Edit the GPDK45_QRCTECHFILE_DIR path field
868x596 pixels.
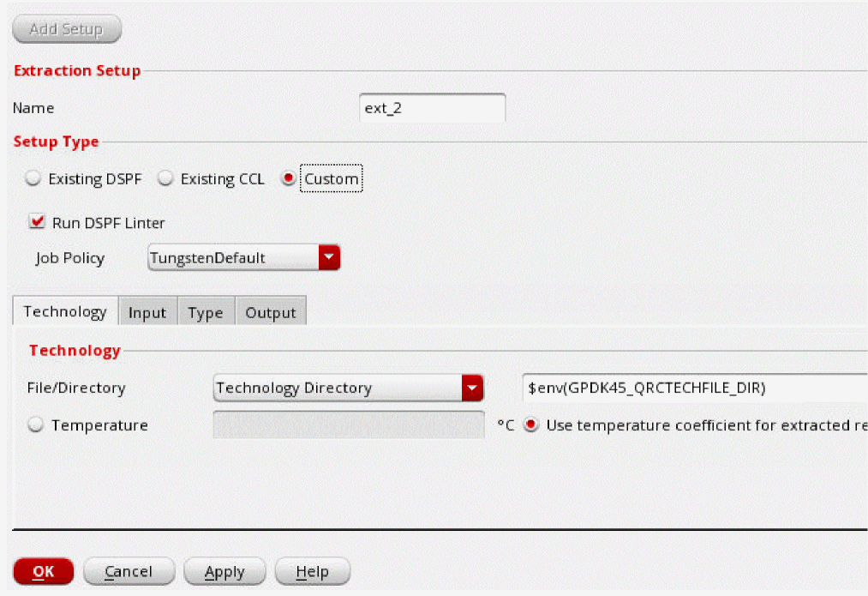click(x=695, y=388)
